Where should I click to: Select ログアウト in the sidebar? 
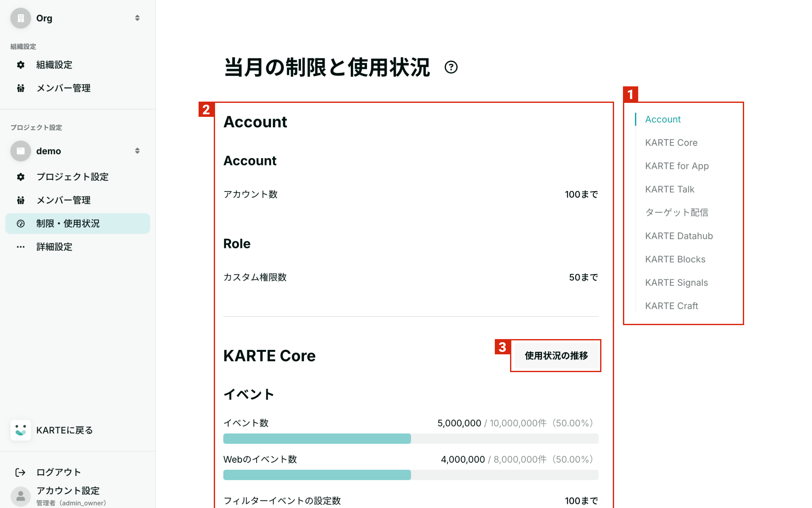pyautogui.click(x=59, y=472)
